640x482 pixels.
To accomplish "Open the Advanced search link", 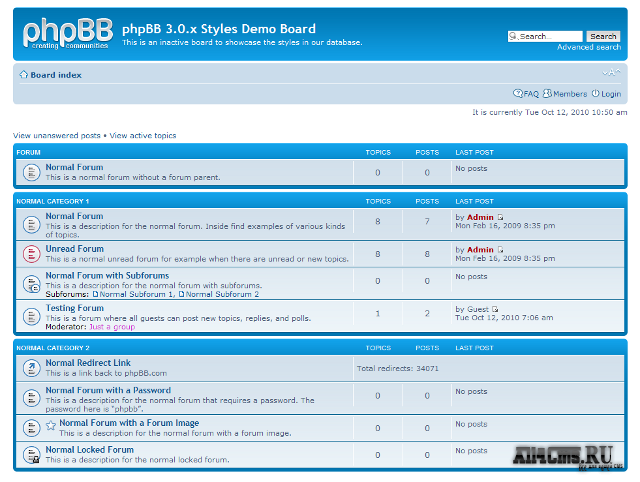I will pyautogui.click(x=589, y=47).
